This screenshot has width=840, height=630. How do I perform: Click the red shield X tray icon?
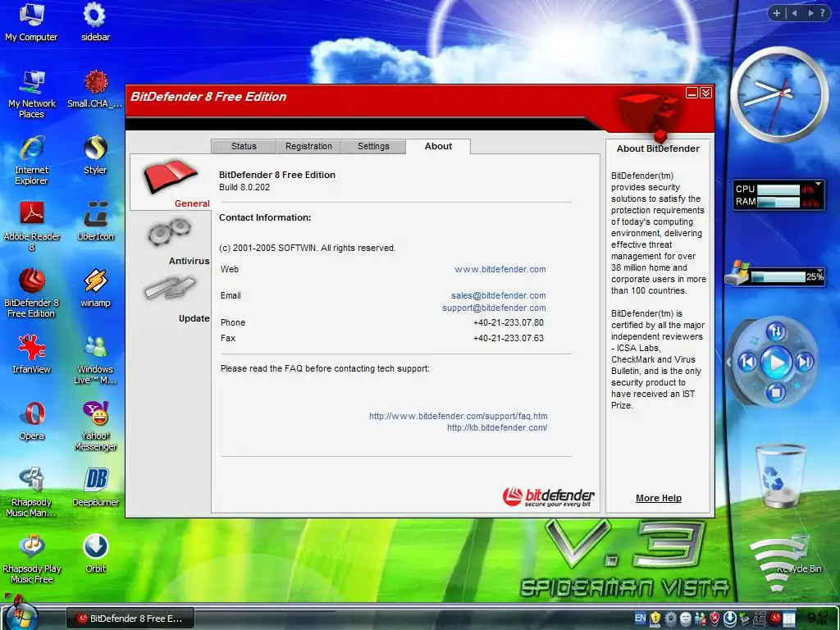click(x=714, y=619)
